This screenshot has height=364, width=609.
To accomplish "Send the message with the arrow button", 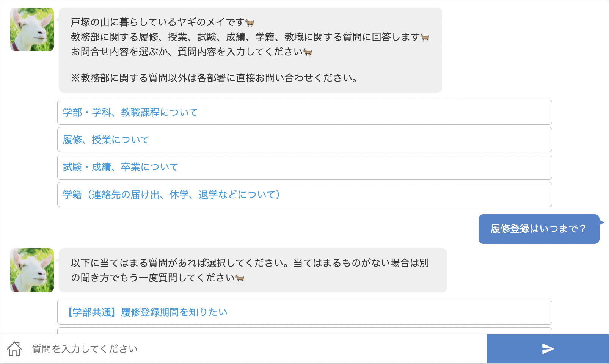I will [x=548, y=349].
